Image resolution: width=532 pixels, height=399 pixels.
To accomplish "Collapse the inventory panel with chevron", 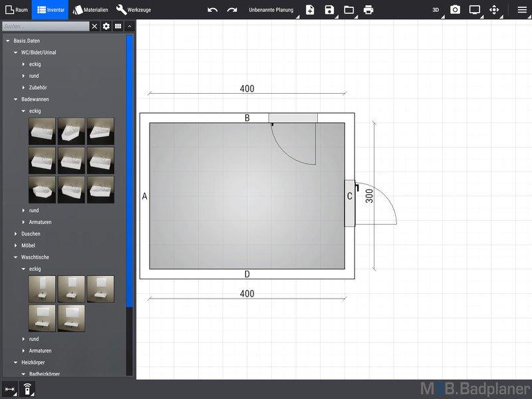I will (x=129, y=26).
